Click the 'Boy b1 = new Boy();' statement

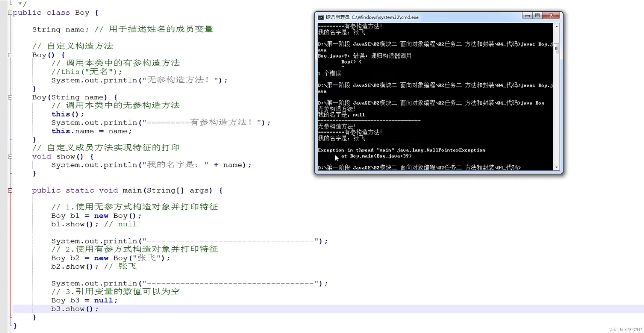pos(96,216)
